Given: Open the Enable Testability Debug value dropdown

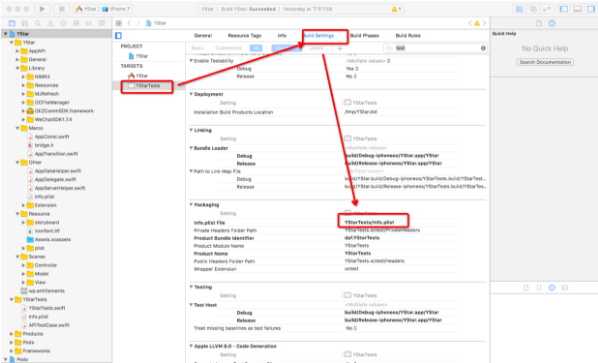Looking at the screenshot, I should (352, 69).
